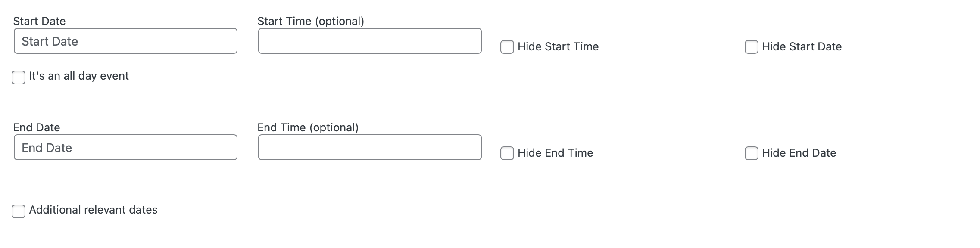The image size is (980, 248).
Task: Click the "Start Date" field label above input
Action: (39, 21)
